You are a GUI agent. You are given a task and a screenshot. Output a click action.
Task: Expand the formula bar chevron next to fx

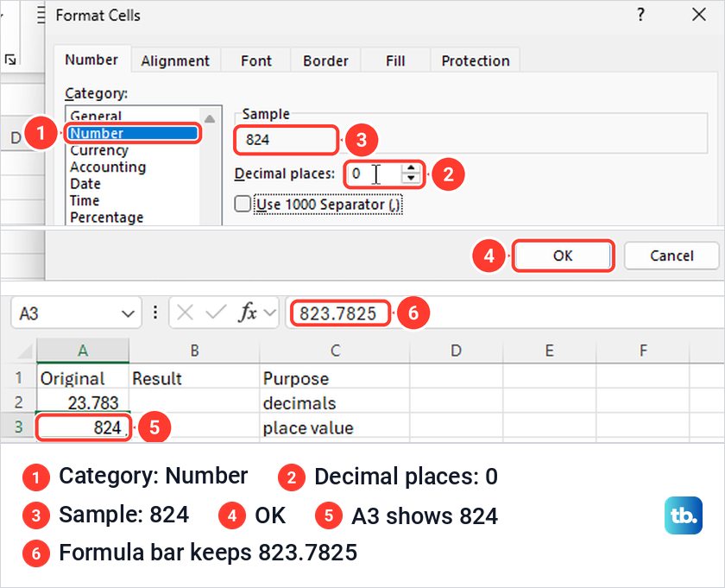269,313
